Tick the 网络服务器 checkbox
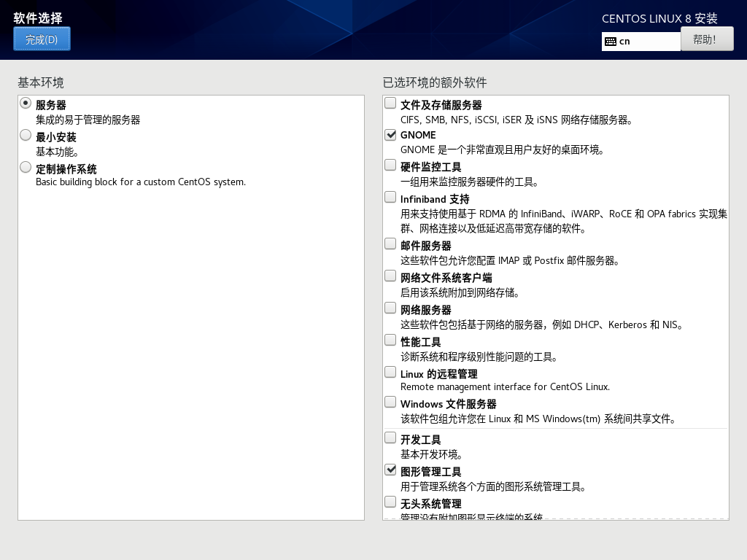This screenshot has height=560, width=747. (x=391, y=308)
